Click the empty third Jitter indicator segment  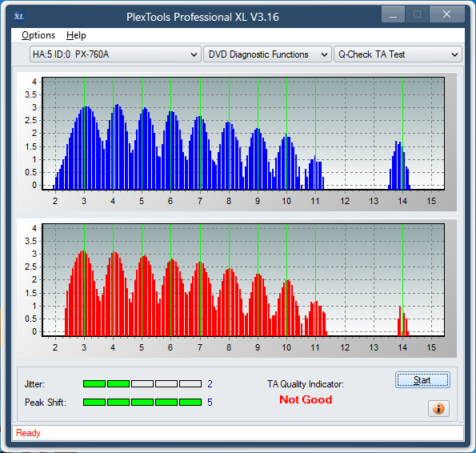click(142, 384)
